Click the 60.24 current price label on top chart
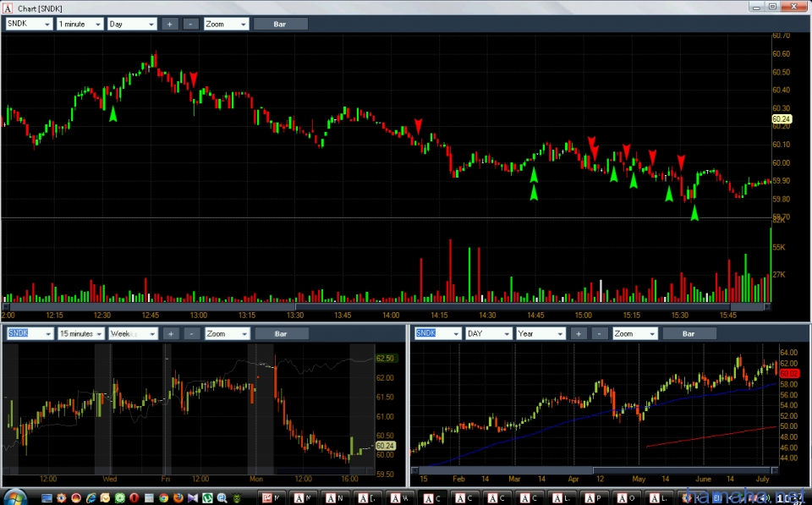The width and height of the screenshot is (812, 505). 782,119
